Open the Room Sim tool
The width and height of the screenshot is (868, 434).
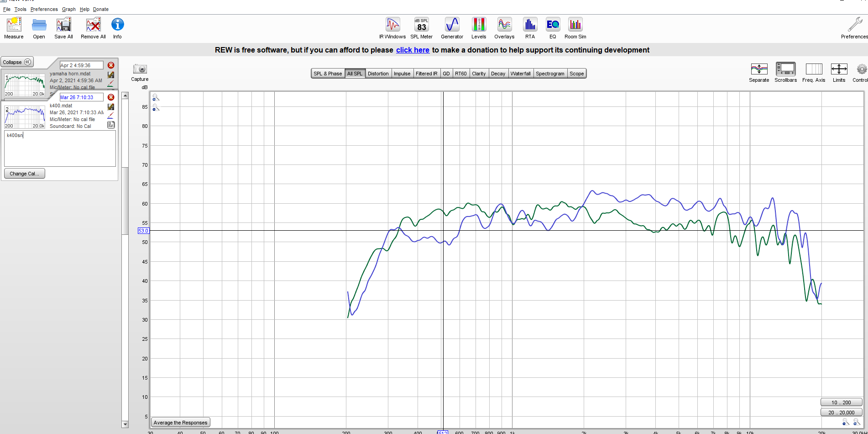[575, 28]
